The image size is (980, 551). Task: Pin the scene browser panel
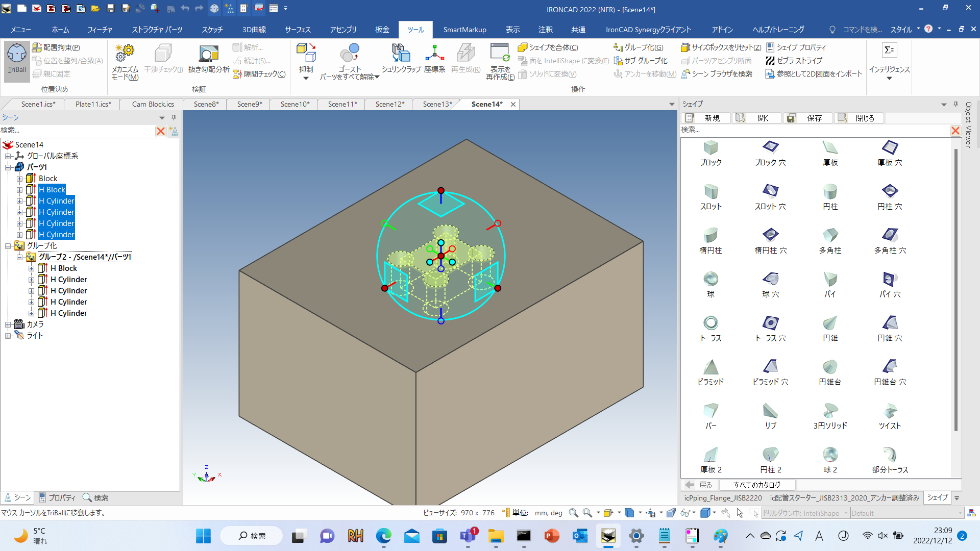(x=174, y=118)
